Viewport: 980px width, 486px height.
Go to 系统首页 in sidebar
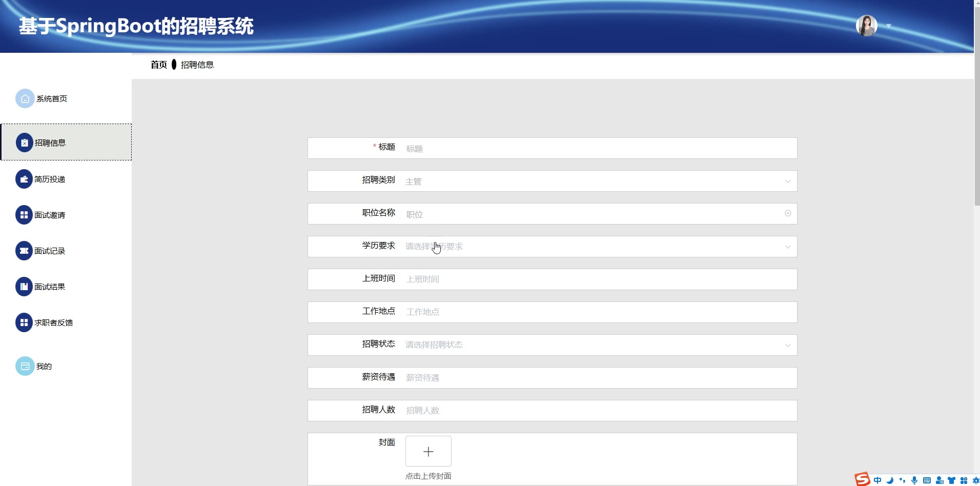click(x=52, y=98)
